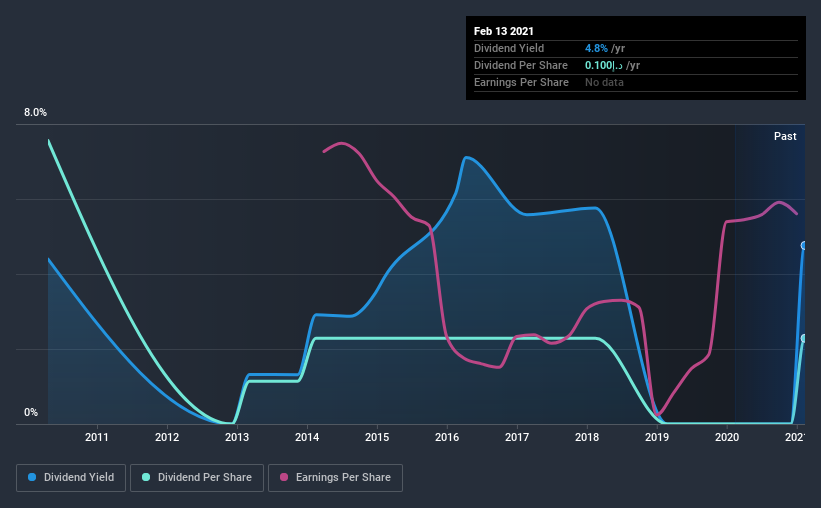Click the blue data point marker at 2021
Viewport: 821px width, 508px height.
pos(804,246)
